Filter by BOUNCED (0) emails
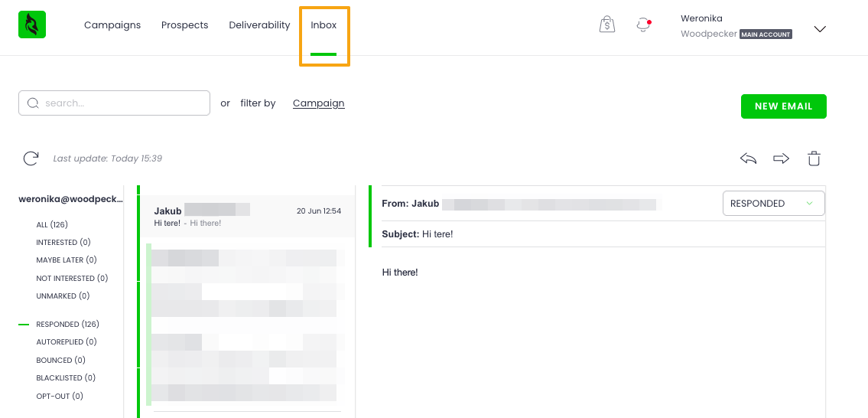This screenshot has height=418, width=868. coord(60,361)
